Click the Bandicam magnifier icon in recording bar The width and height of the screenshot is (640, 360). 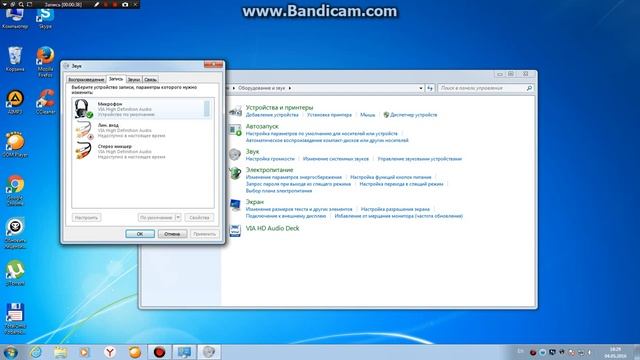(21, 4)
